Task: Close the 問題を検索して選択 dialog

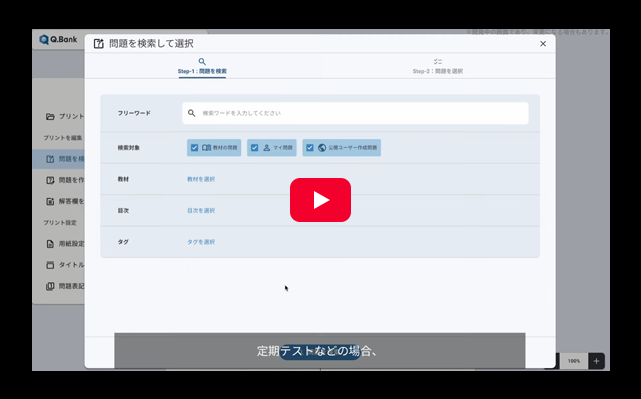Action: click(x=543, y=44)
